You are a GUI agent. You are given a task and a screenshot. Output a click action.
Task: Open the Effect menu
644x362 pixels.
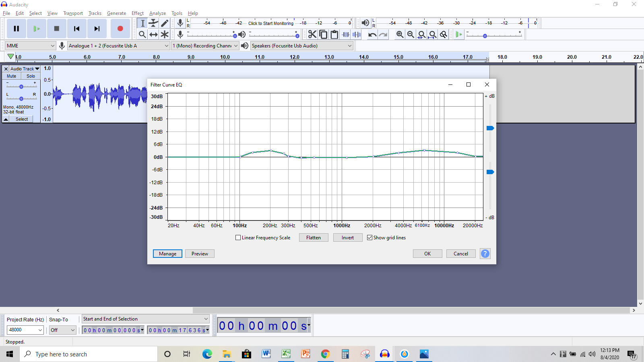point(137,13)
